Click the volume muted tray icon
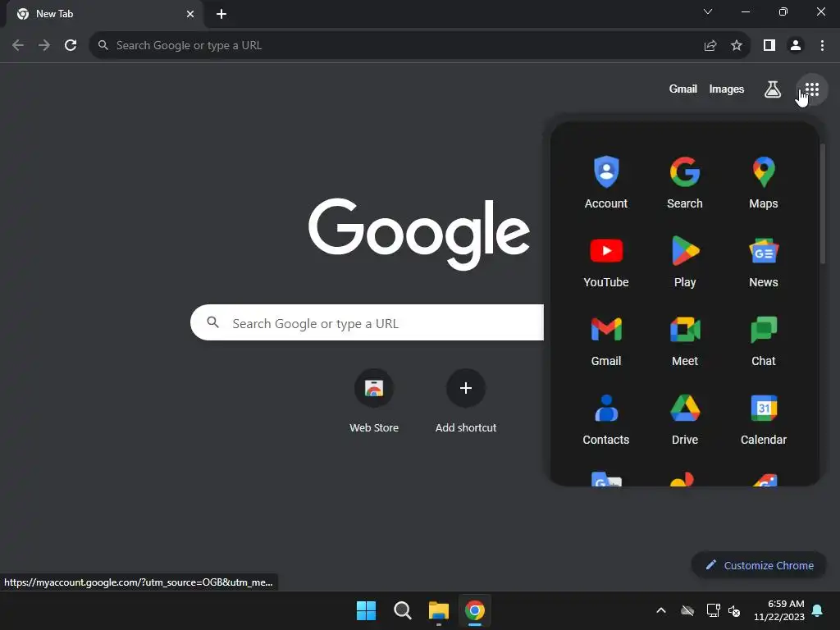 click(734, 610)
